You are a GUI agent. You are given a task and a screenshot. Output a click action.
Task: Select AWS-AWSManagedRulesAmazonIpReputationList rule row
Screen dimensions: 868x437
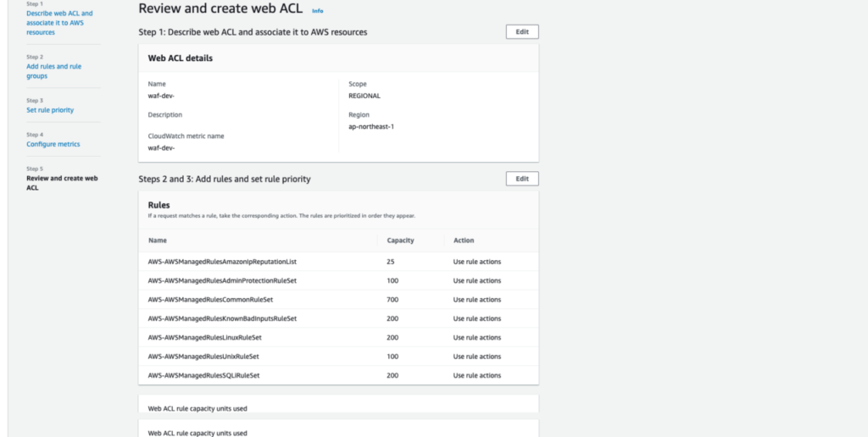point(338,262)
